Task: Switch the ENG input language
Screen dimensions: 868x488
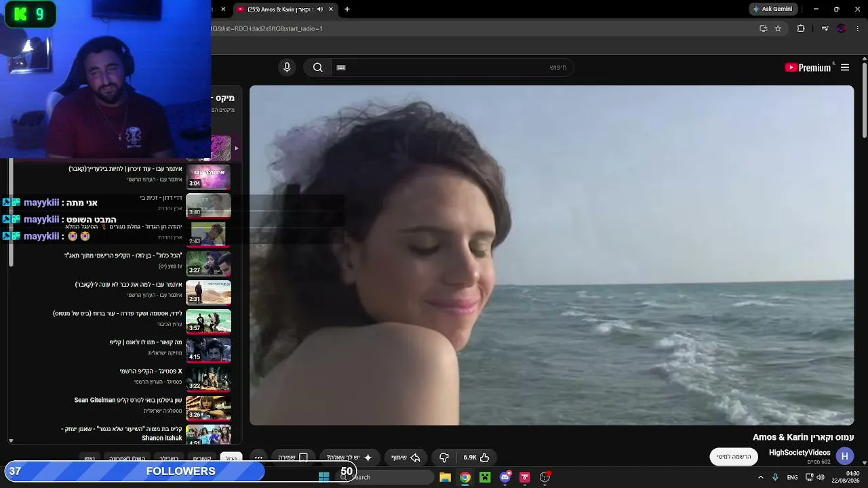Action: [x=792, y=477]
